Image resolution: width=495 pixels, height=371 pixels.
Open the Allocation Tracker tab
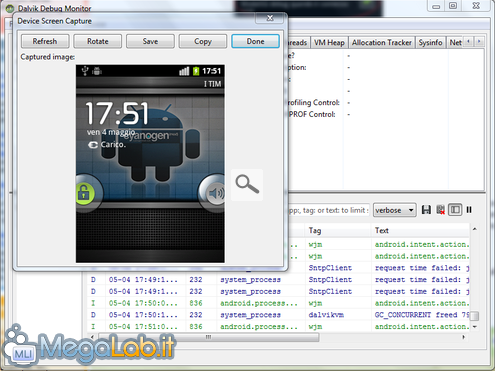tap(382, 43)
